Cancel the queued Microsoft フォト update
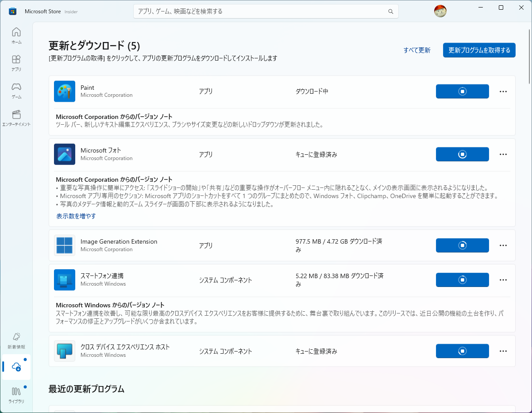The width and height of the screenshot is (532, 413). point(462,154)
